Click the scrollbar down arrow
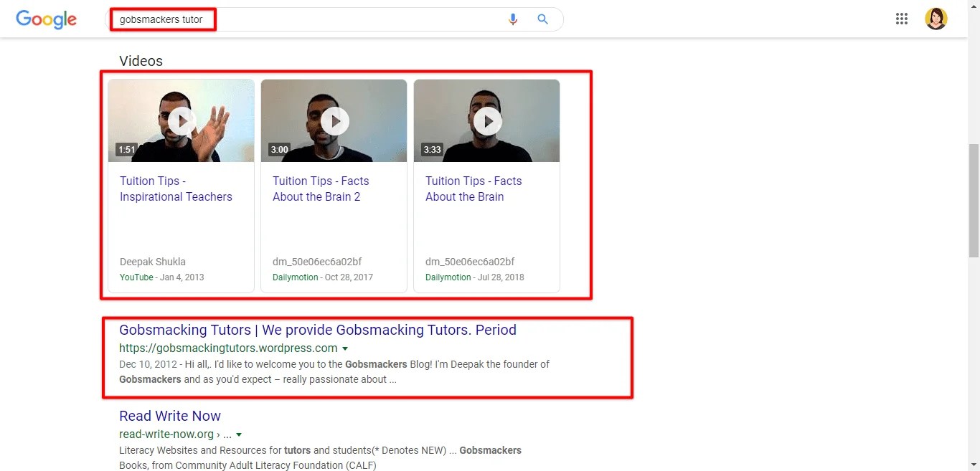 click(x=974, y=465)
